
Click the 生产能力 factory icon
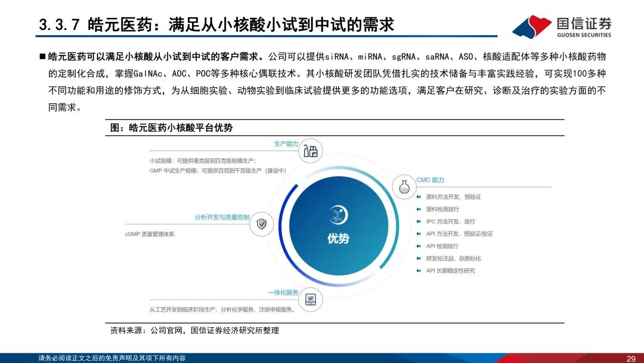(311, 151)
